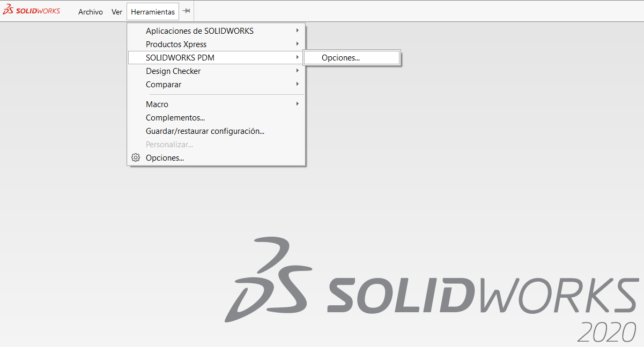Close the Herramientas menu
The height and width of the screenshot is (347, 644).
click(x=153, y=12)
